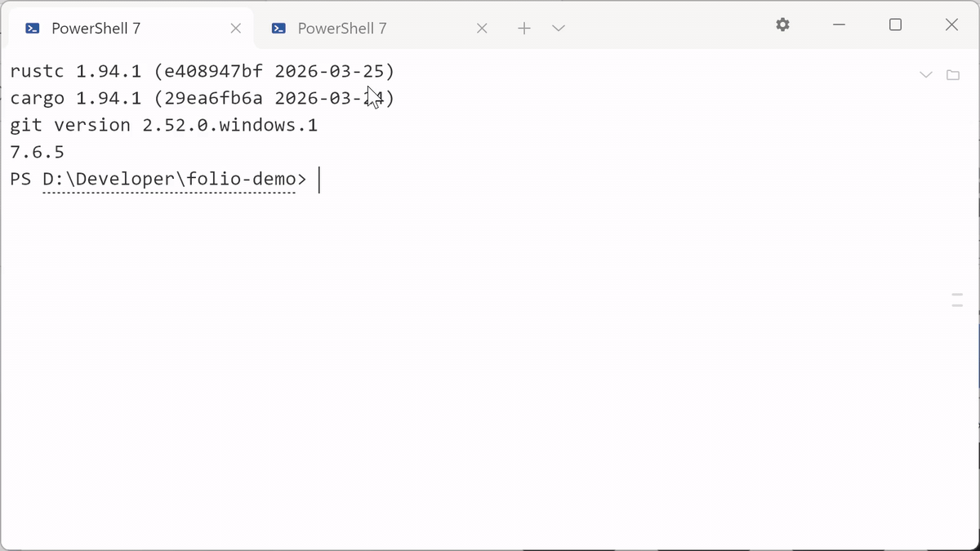This screenshot has height=551, width=980.
Task: Click the cargo 1.94.1 version line
Action: tap(202, 98)
